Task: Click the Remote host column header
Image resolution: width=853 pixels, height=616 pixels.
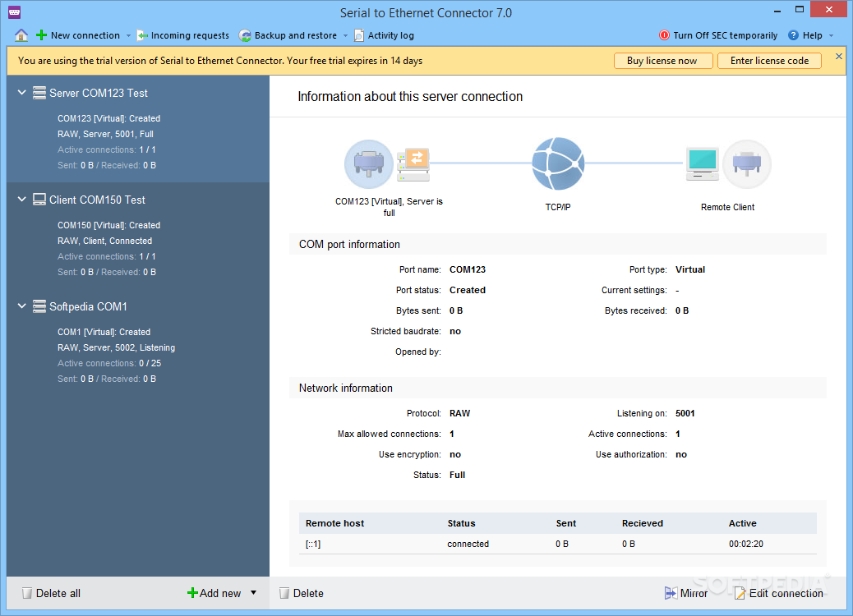Action: [334, 523]
